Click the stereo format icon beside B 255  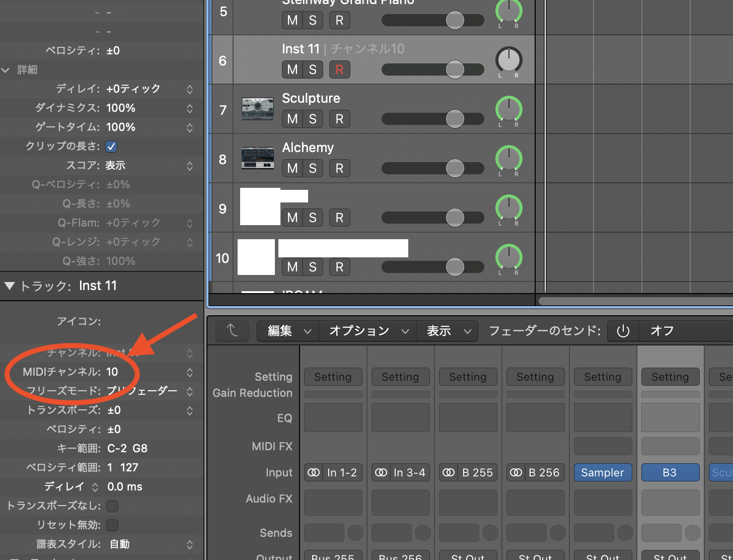click(449, 472)
